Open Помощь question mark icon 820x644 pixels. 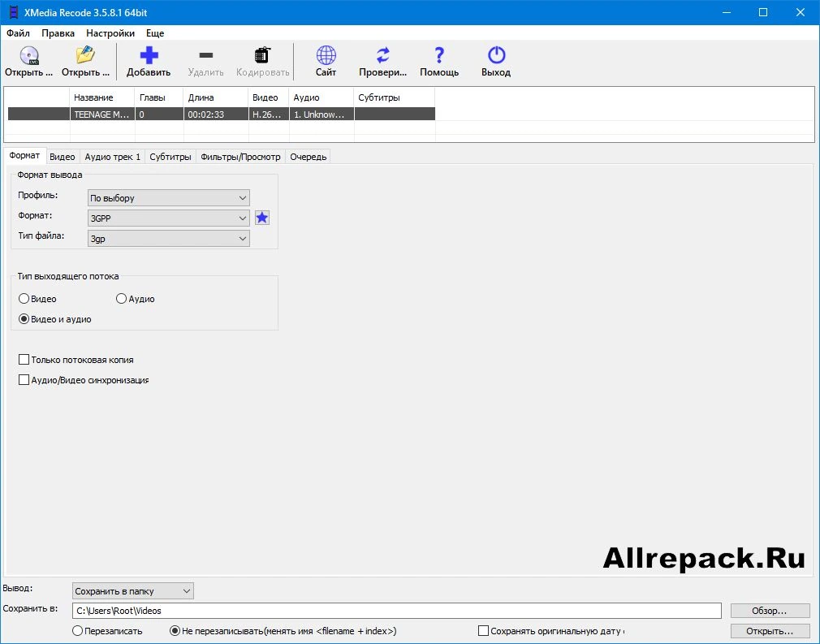coord(439,55)
